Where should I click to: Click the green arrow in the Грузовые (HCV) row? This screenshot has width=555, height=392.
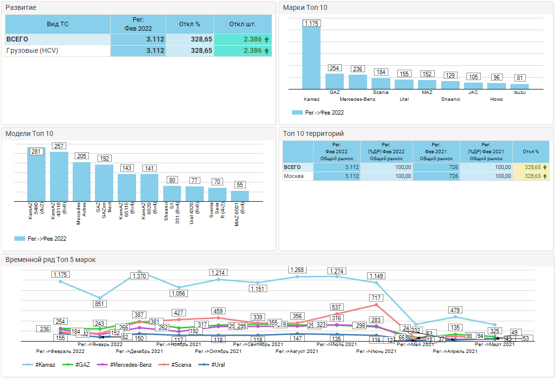[267, 51]
